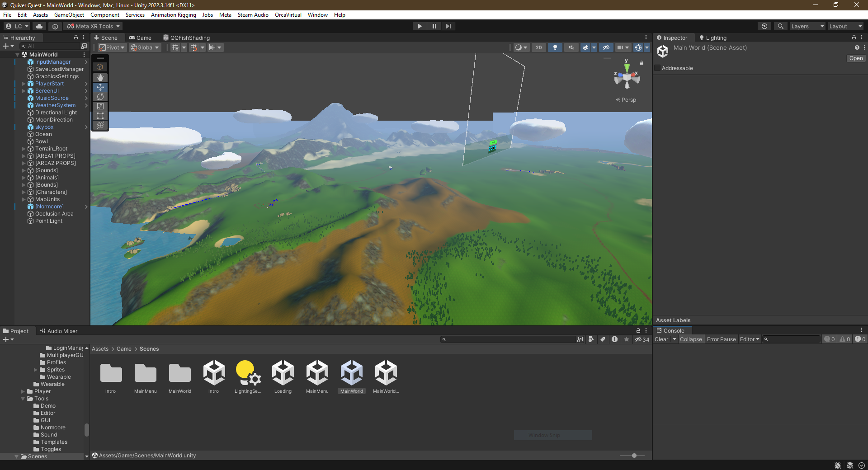The width and height of the screenshot is (868, 470).
Task: Select the Rotate tool in Scene
Action: (x=100, y=97)
